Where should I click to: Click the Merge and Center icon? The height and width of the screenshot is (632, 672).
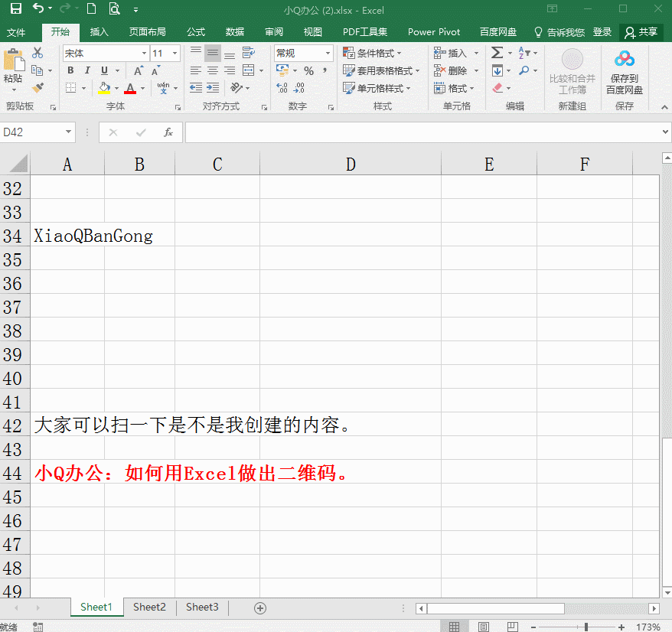[249, 70]
